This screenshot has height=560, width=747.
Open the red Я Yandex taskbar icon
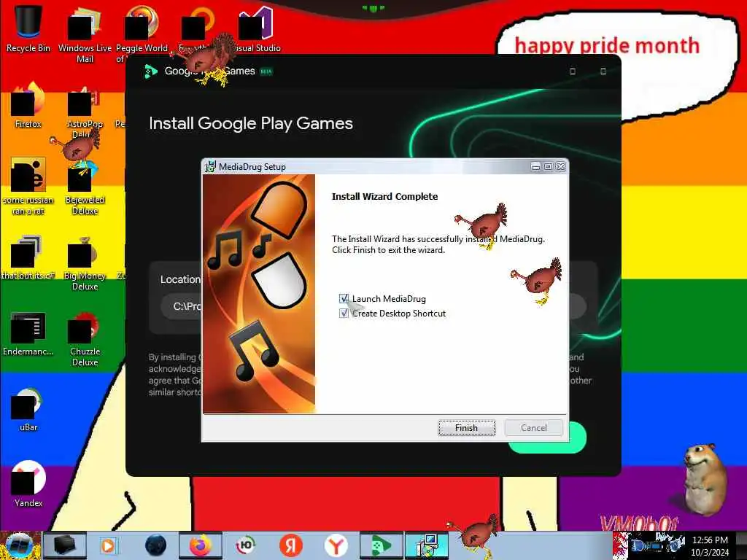tap(290, 545)
